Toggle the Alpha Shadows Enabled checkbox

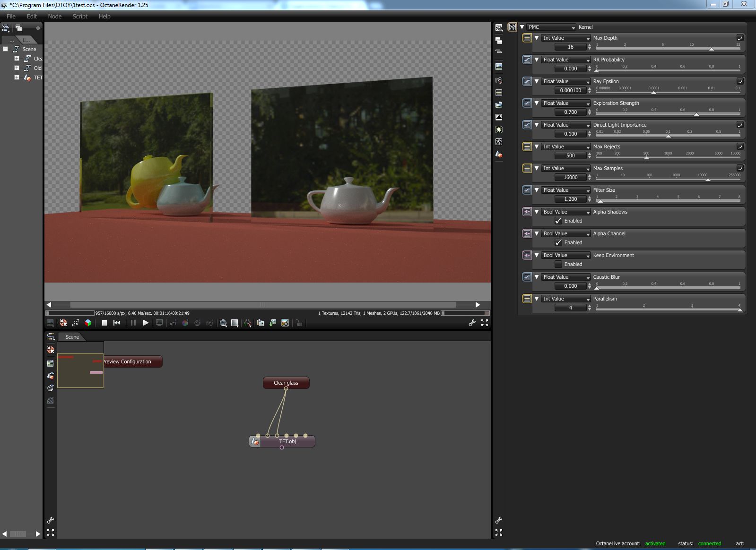pos(558,221)
